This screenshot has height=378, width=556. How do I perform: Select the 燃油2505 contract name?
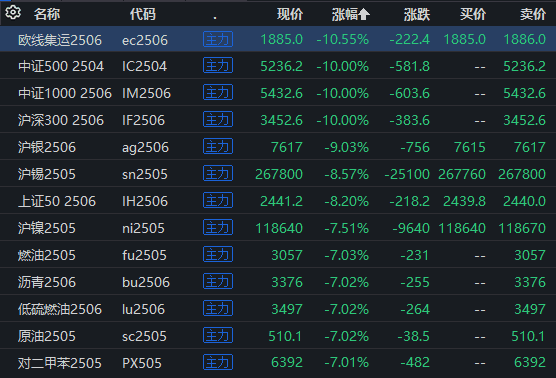pos(47,255)
